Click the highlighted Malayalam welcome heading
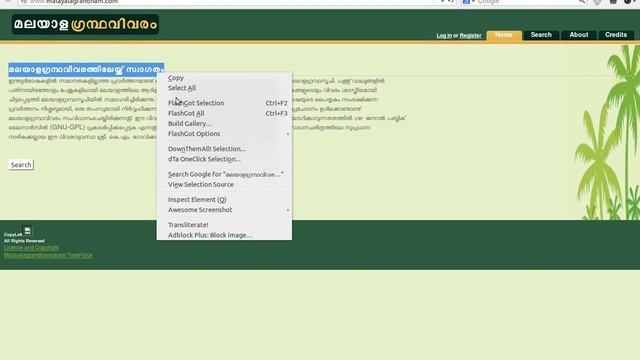Viewport: 640px width, 360px height. click(86, 69)
